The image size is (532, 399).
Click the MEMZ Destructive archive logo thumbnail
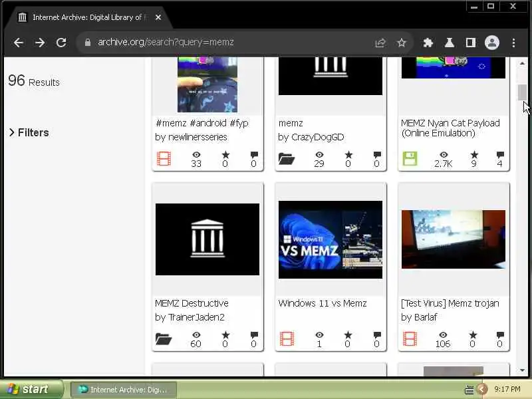point(207,239)
